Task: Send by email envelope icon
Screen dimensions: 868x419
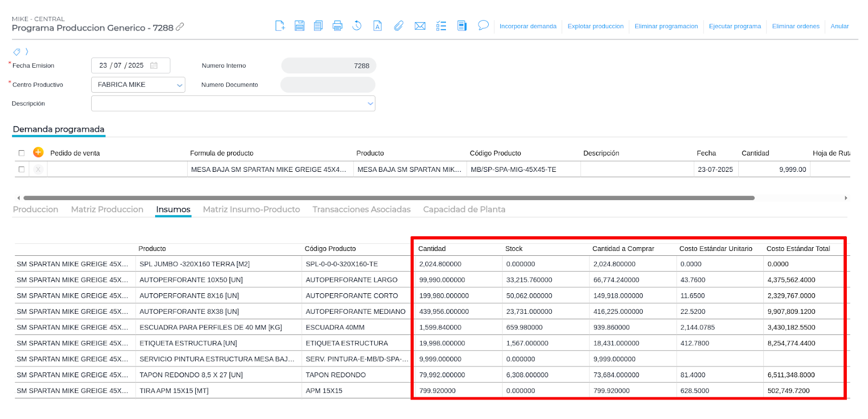Action: point(420,25)
